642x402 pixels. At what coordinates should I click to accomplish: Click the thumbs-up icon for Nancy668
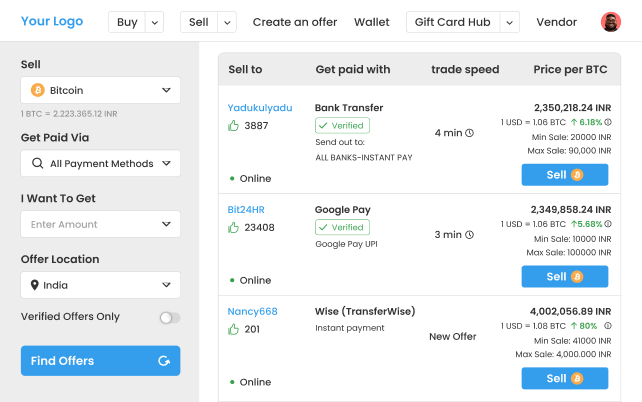[234, 329]
